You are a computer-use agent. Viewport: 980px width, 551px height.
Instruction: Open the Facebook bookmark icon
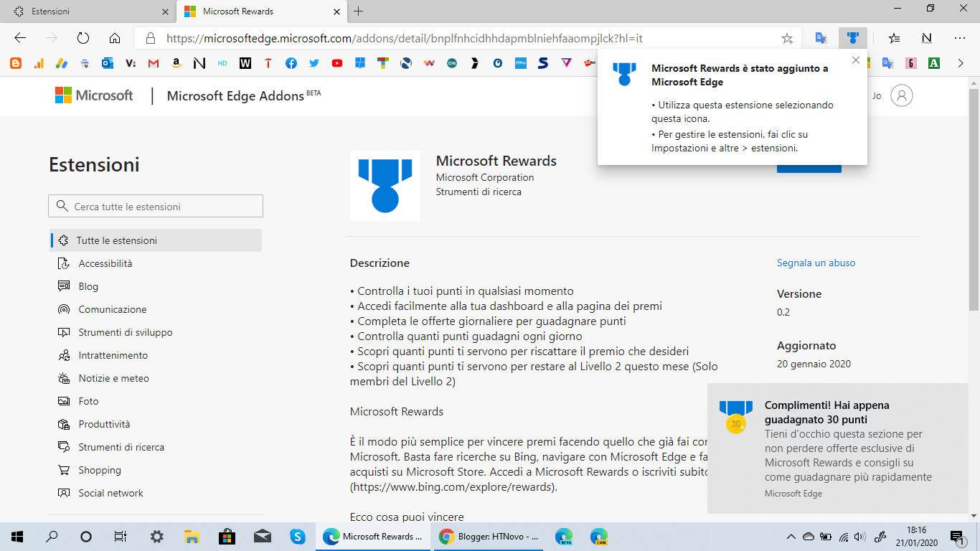(291, 63)
